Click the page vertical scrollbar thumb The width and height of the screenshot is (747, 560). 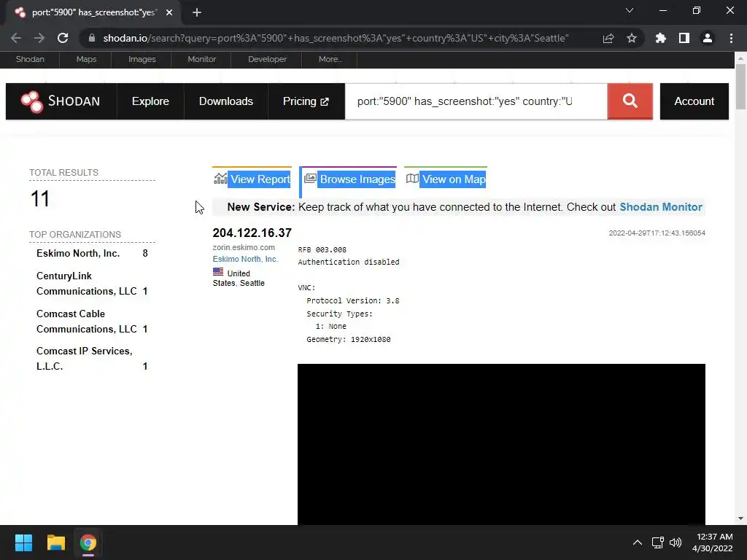point(740,86)
